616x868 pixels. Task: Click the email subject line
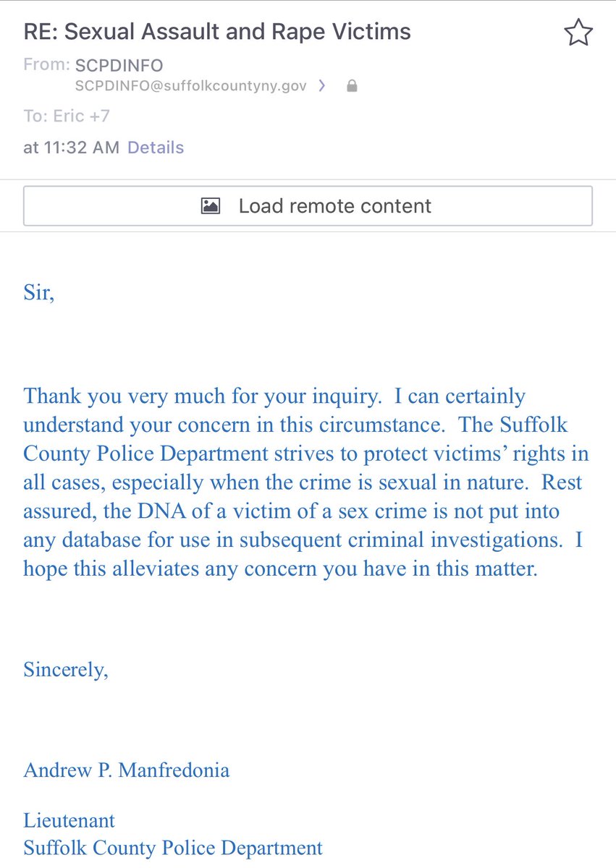pos(217,32)
